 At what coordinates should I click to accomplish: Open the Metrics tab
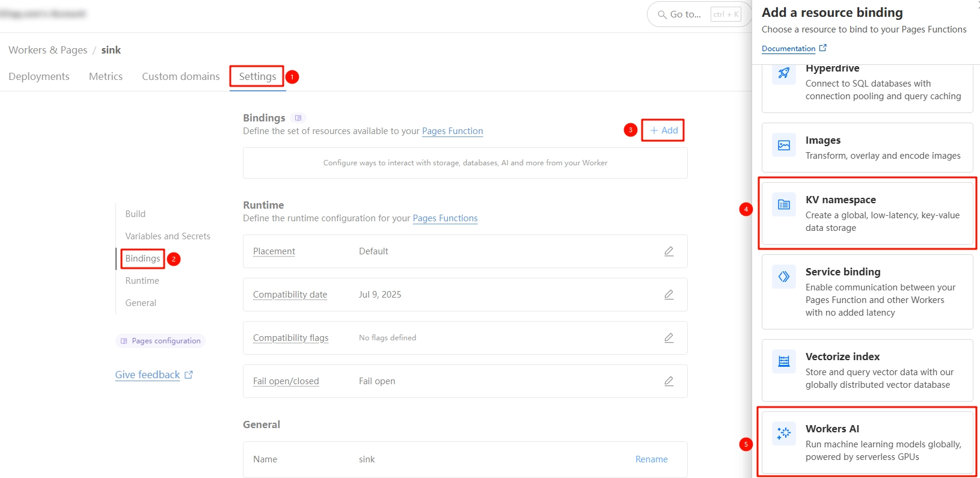106,76
